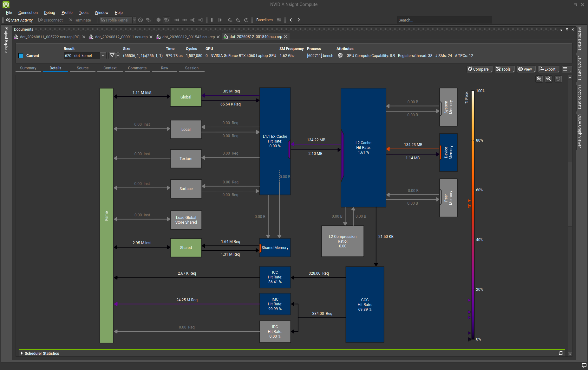Click the step into API icon

[x=230, y=20]
